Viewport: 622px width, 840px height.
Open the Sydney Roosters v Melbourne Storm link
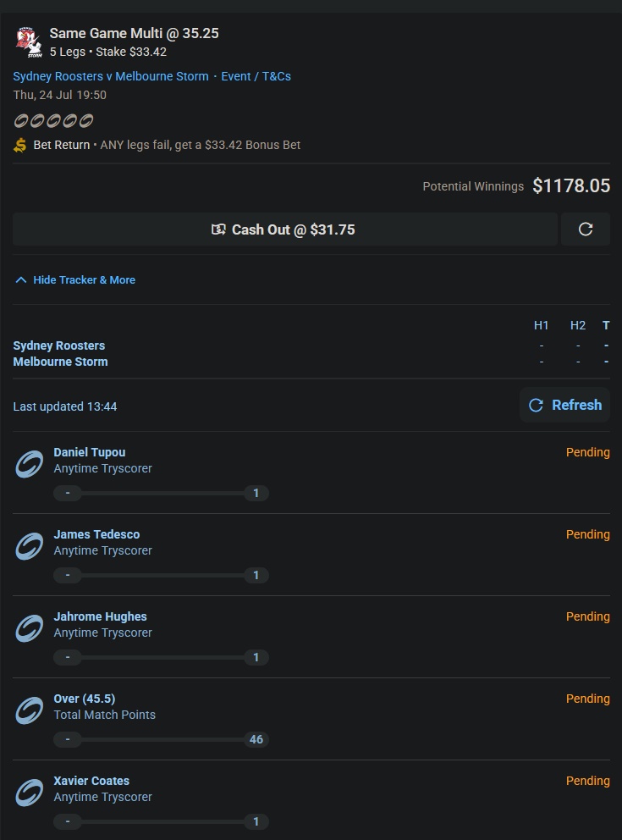pos(111,76)
